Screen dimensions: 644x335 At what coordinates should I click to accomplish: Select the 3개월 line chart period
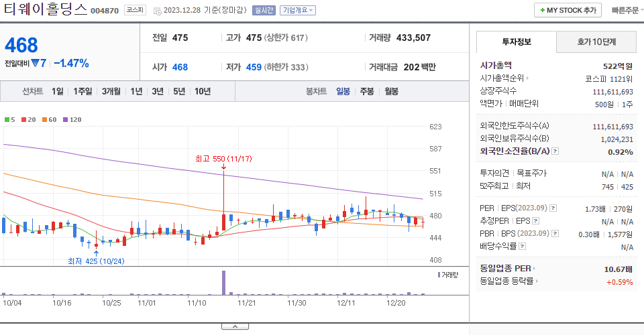tap(111, 91)
